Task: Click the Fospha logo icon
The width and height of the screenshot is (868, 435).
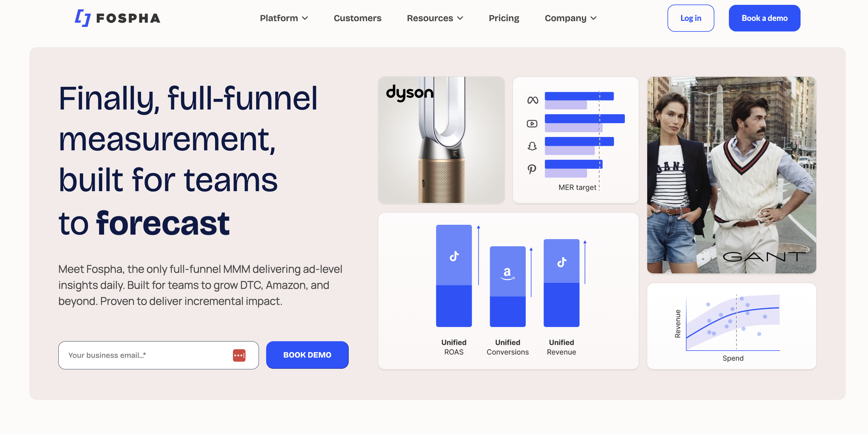Action: point(83,18)
